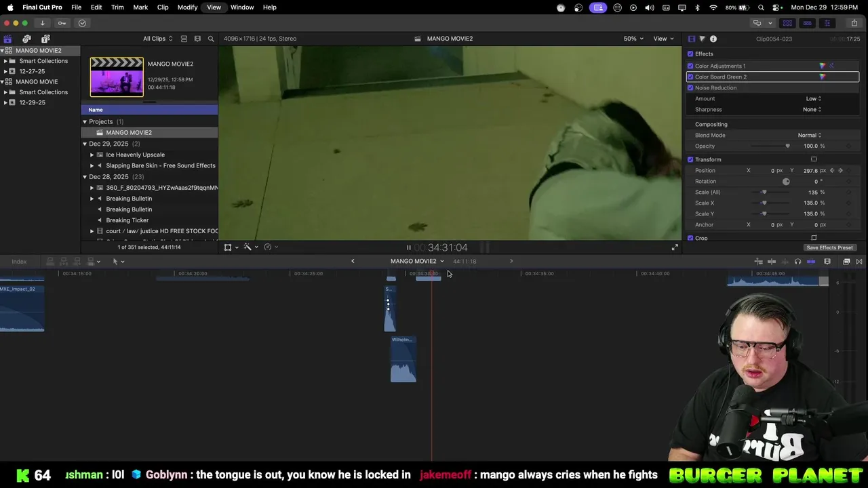Collapse the Dec 29, 2025 group

coord(85,144)
